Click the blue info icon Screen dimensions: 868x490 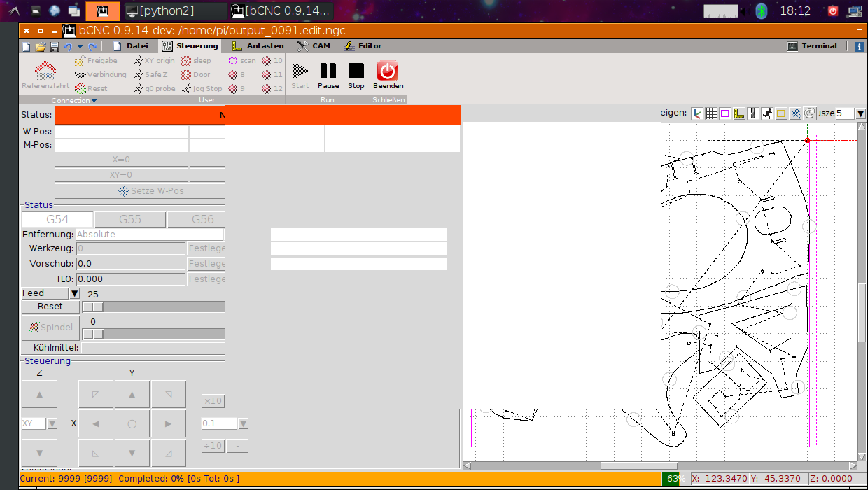pyautogui.click(x=860, y=46)
